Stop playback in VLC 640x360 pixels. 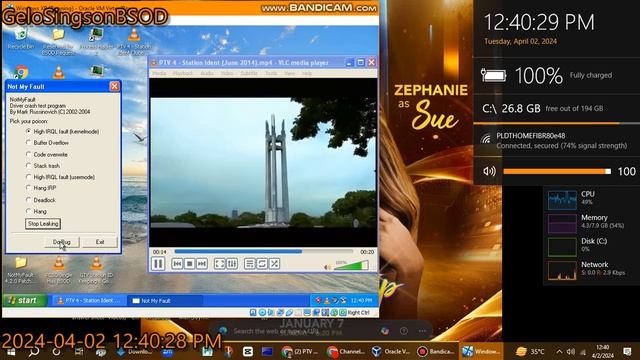tap(189, 264)
